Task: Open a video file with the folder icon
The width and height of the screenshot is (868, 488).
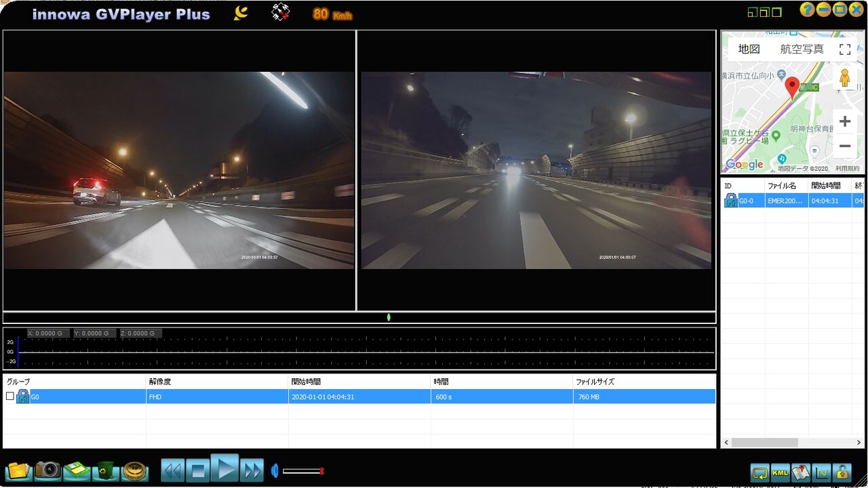Action: [18, 470]
